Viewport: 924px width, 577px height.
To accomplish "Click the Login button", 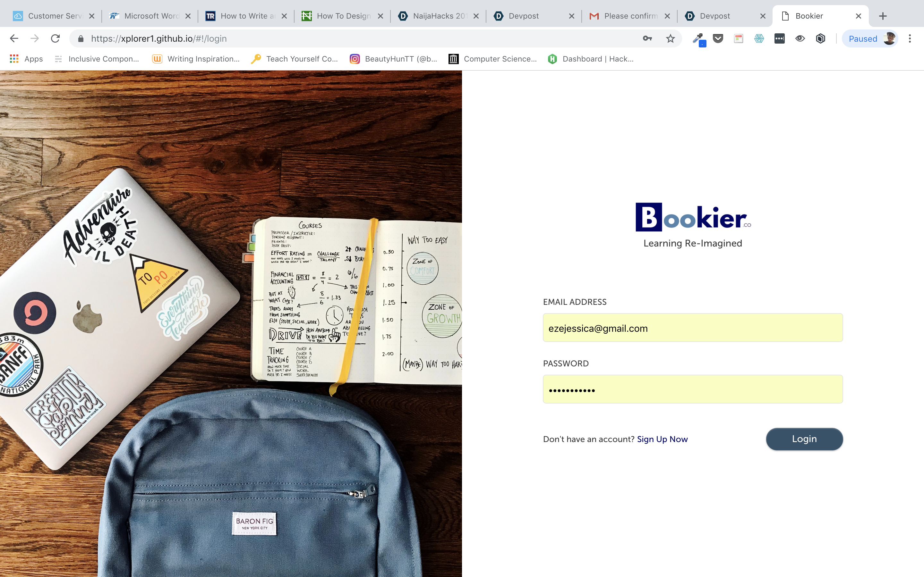I will pyautogui.click(x=805, y=439).
